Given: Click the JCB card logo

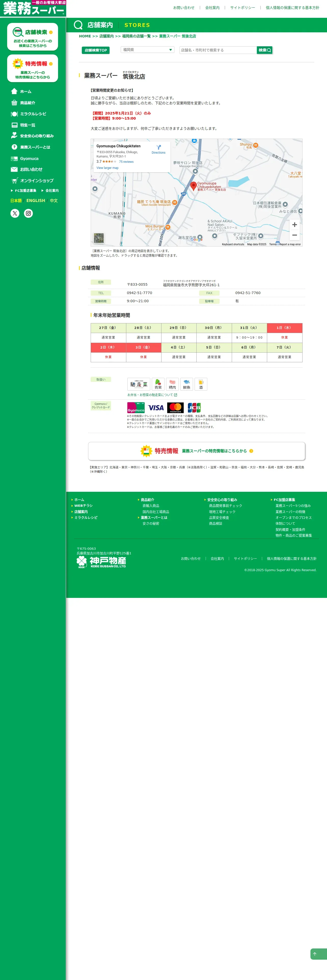Looking at the screenshot, I should coord(194,408).
